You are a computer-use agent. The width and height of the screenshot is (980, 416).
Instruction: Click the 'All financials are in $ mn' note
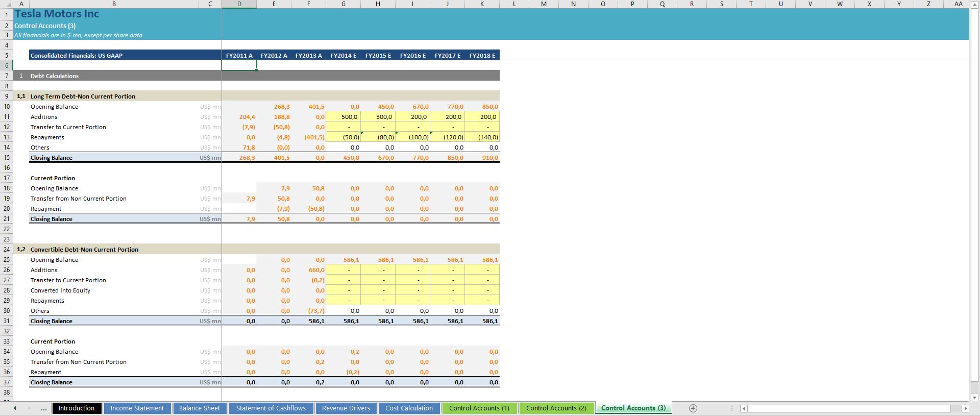pyautogui.click(x=78, y=35)
